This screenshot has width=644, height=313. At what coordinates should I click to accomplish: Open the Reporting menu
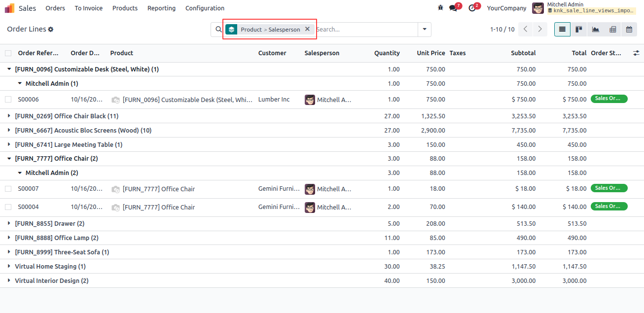[x=161, y=8]
